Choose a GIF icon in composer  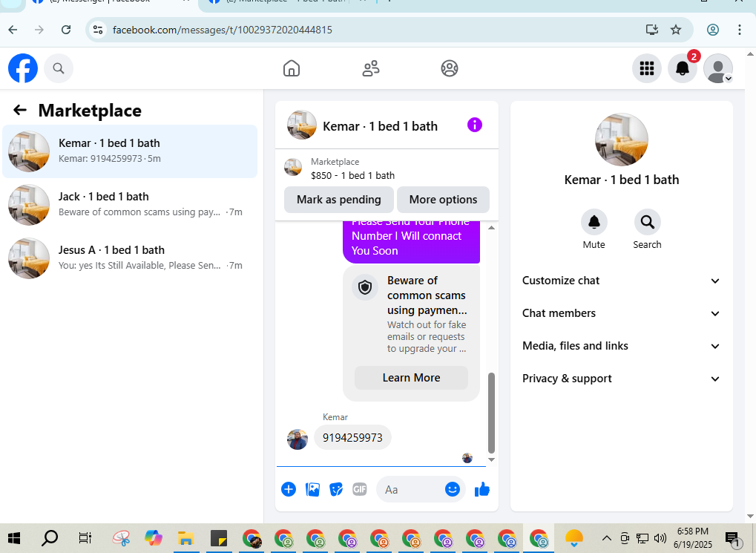tap(360, 489)
